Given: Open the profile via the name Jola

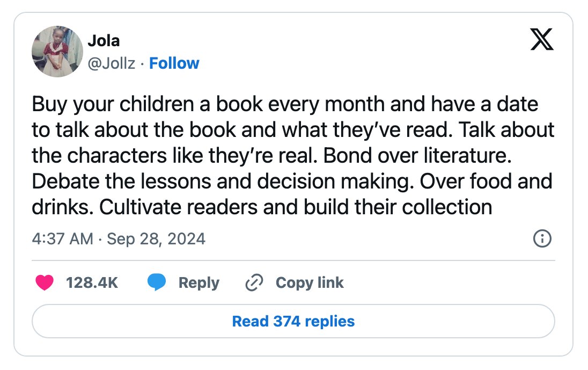Looking at the screenshot, I should 104,40.
